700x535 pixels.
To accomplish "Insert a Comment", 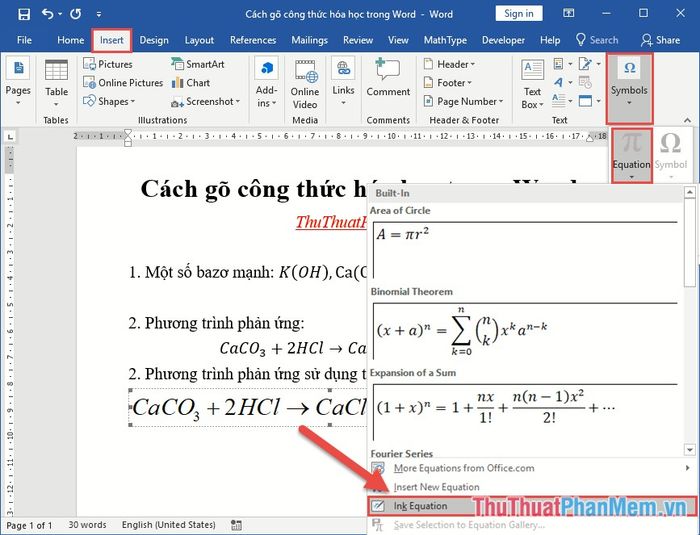I will coord(388,78).
